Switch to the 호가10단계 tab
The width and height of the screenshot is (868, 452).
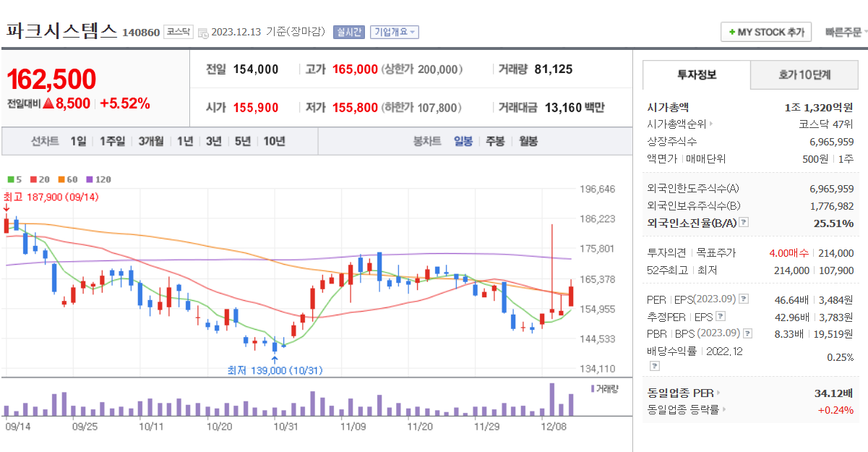tap(804, 74)
